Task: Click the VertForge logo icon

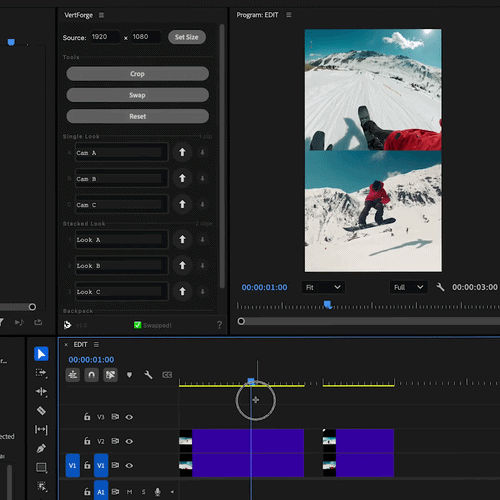Action: point(67,325)
